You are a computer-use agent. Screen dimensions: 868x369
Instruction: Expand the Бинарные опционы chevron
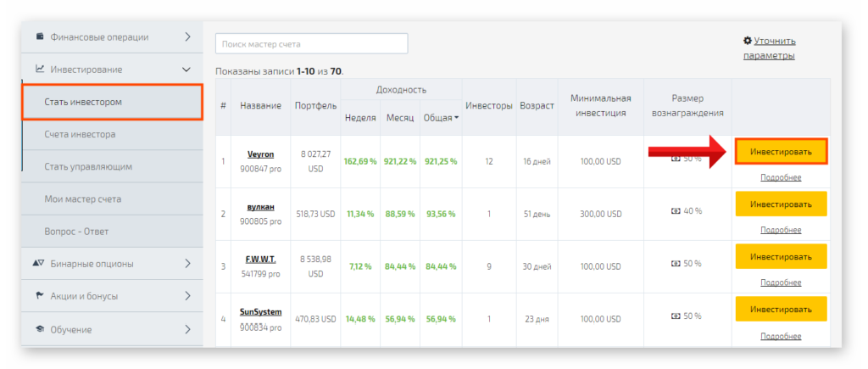187,264
